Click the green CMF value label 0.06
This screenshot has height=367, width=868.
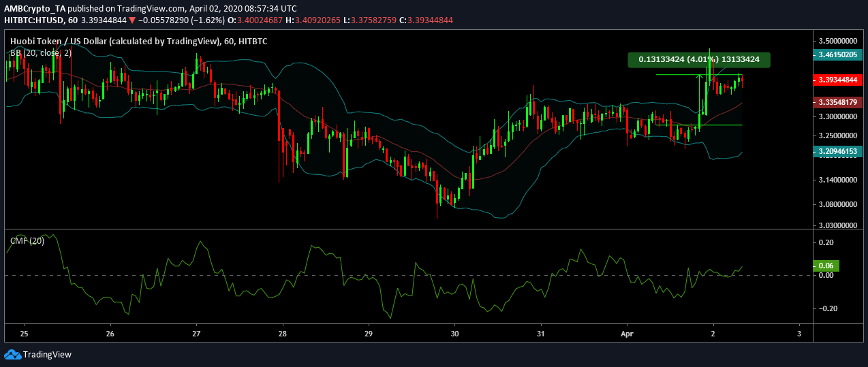pyautogui.click(x=826, y=266)
